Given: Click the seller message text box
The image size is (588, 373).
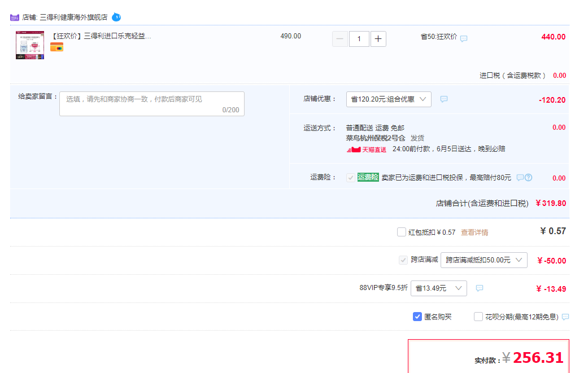Looking at the screenshot, I should tap(152, 104).
